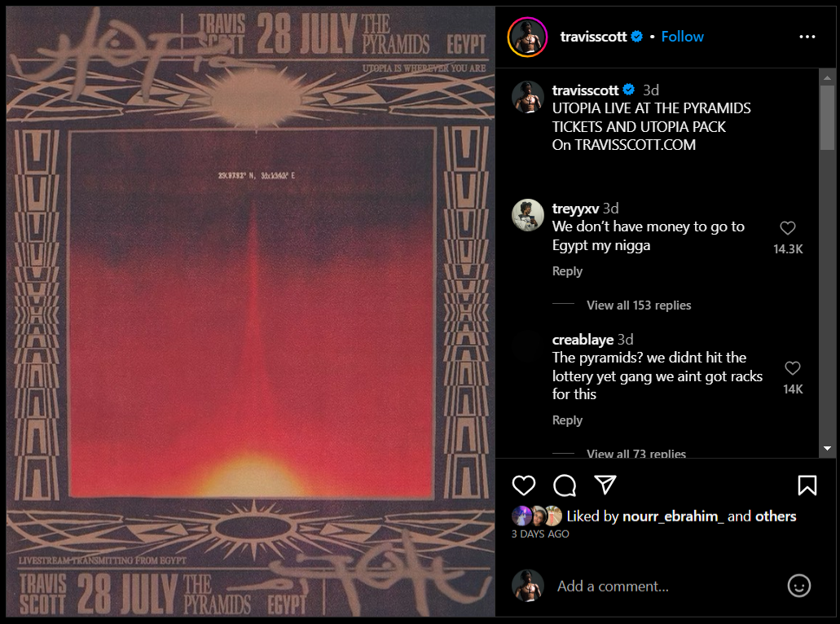Image resolution: width=840 pixels, height=624 pixels.
Task: Save post with the bookmark icon
Action: 807,486
